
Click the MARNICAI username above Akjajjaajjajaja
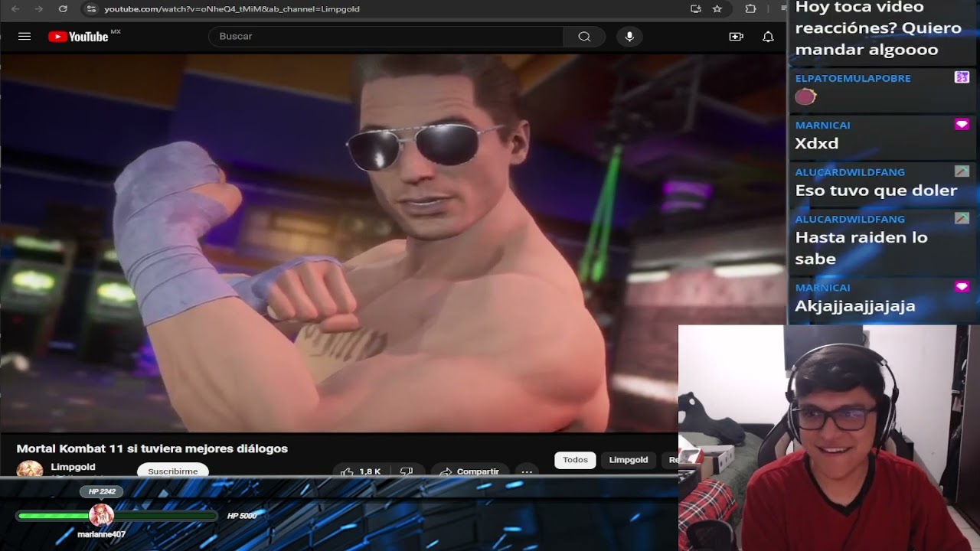click(822, 287)
